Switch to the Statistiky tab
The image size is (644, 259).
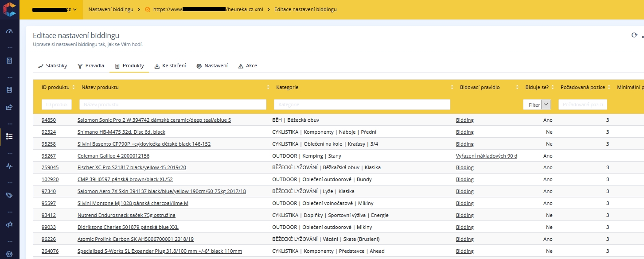point(52,66)
